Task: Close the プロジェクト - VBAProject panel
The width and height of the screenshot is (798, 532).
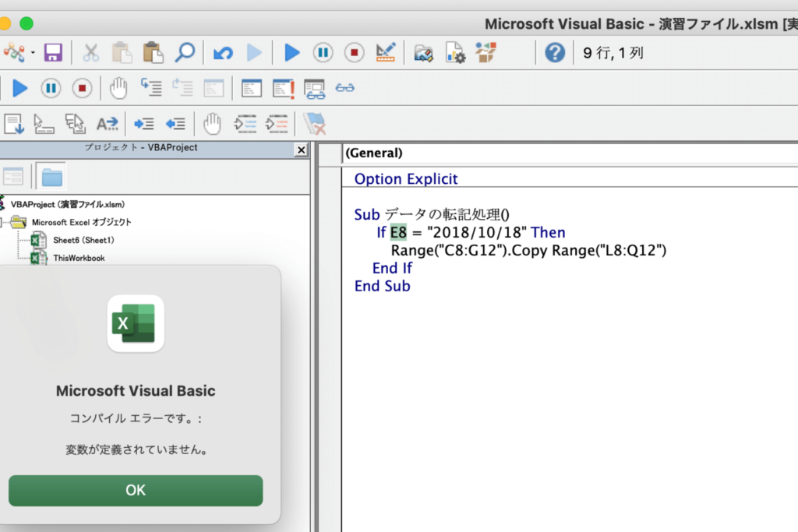Action: [x=301, y=149]
